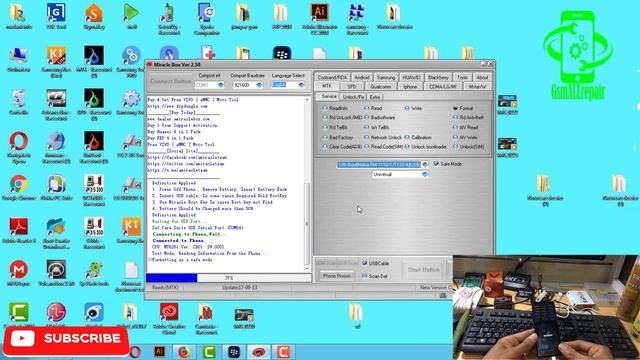
Task: Switch to the Android tab
Action: point(362,77)
